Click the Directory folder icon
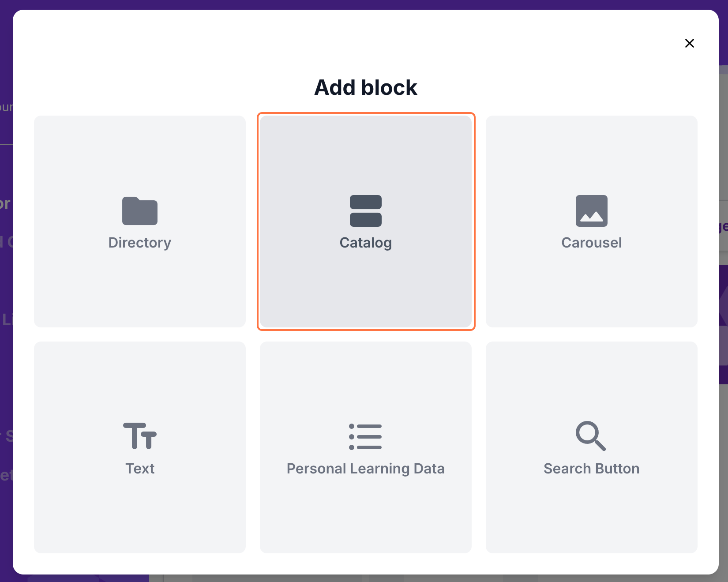728x582 pixels. coord(140,211)
